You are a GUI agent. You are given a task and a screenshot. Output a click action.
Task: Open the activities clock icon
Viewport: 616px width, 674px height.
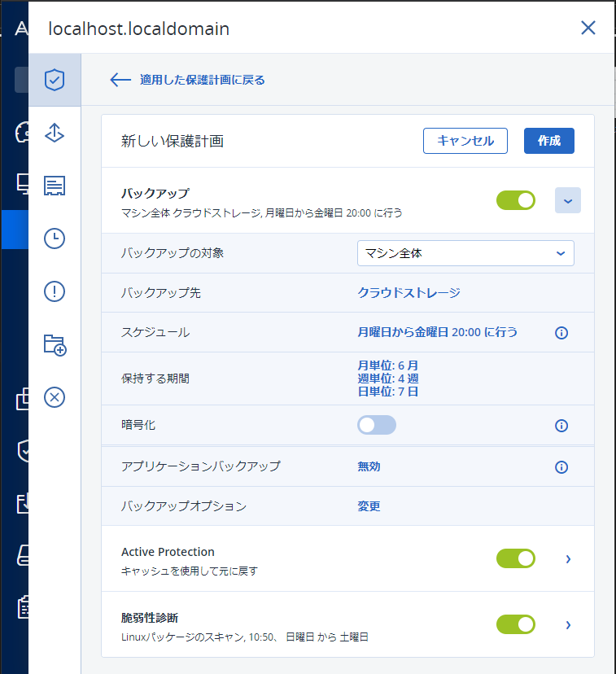point(55,239)
